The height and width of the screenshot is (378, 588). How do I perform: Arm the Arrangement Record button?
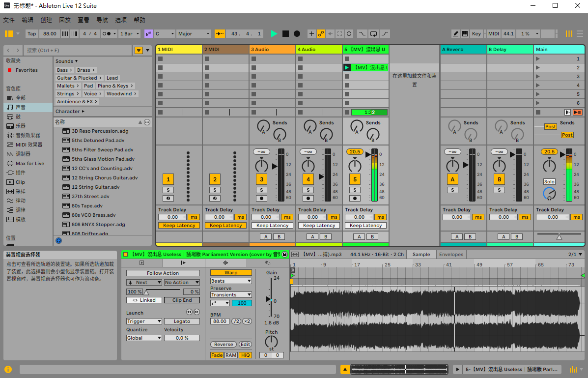(x=297, y=34)
